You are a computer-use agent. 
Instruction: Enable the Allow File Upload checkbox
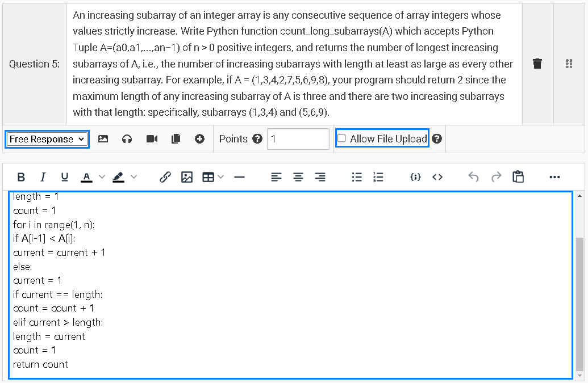(341, 138)
